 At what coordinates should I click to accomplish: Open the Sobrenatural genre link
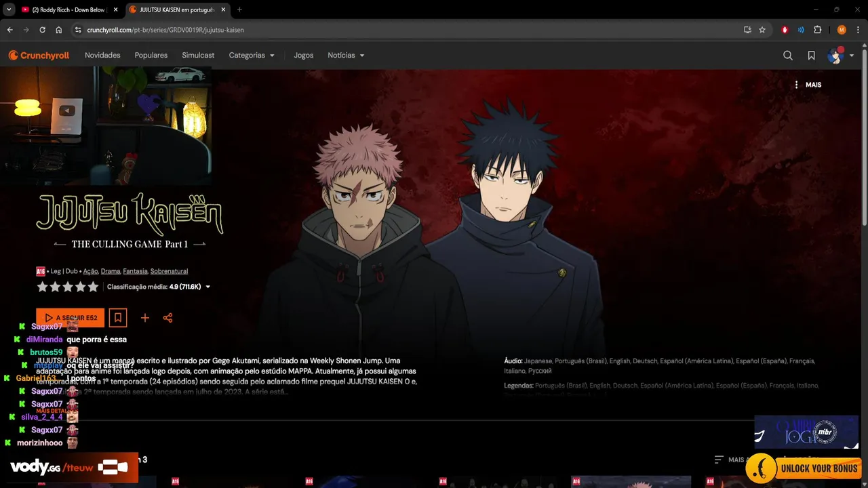point(169,271)
